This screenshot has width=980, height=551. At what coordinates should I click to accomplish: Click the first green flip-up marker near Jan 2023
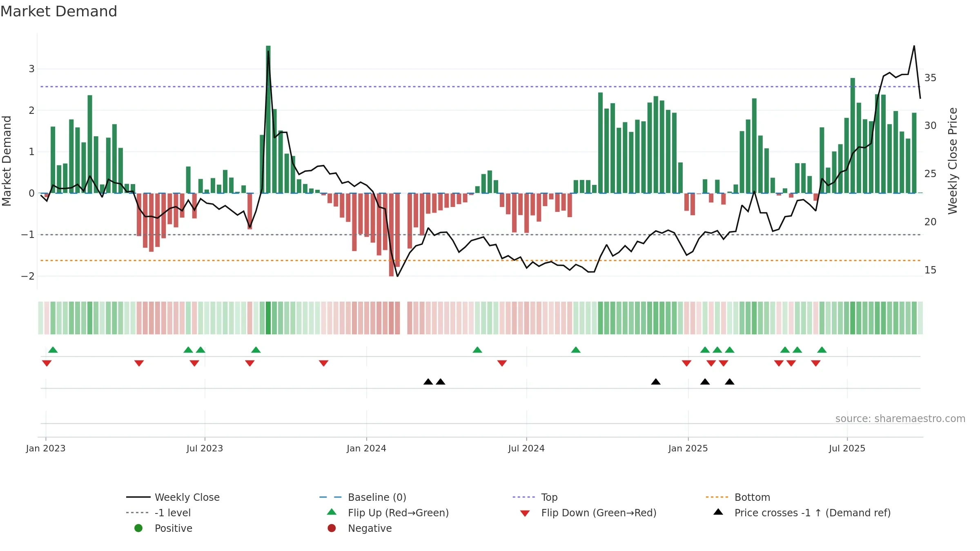coord(53,350)
